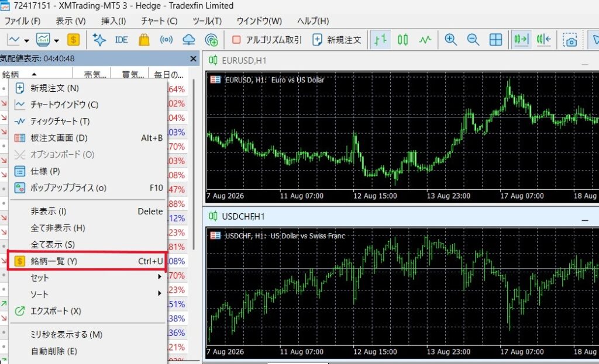Click the Market Watch vertical scrollbar
This screenshot has width=599, height=364.
pos(194,164)
